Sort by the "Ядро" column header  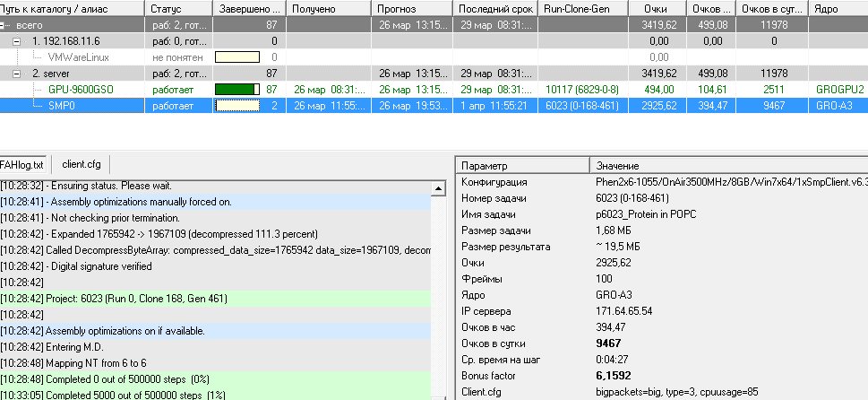pyautogui.click(x=838, y=8)
